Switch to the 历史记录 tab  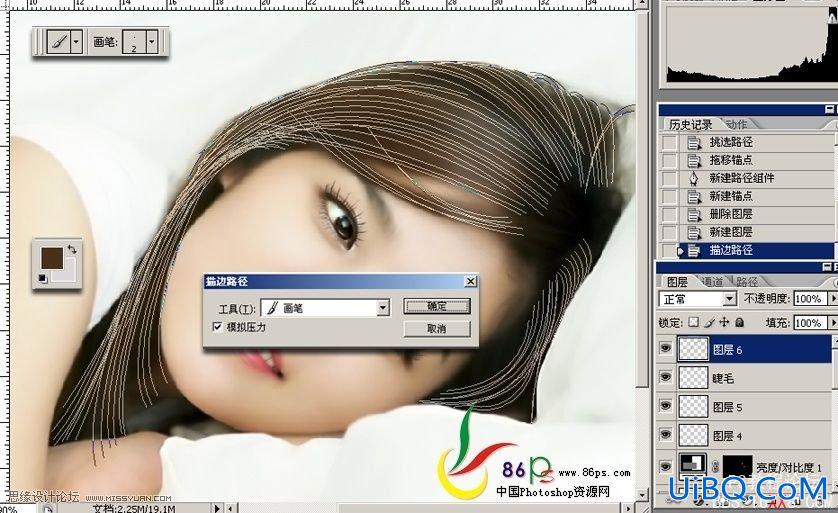(690, 125)
